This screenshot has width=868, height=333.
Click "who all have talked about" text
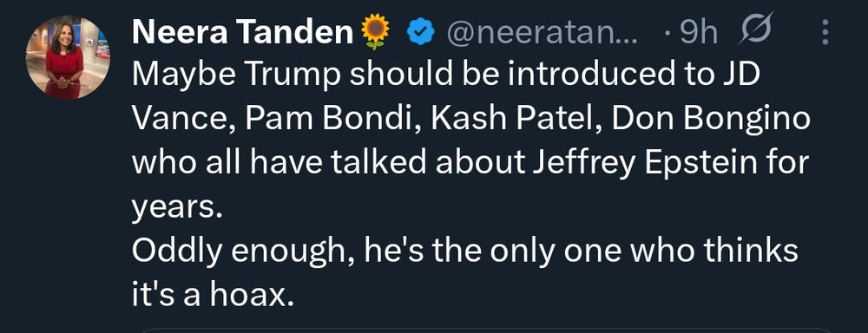328,163
